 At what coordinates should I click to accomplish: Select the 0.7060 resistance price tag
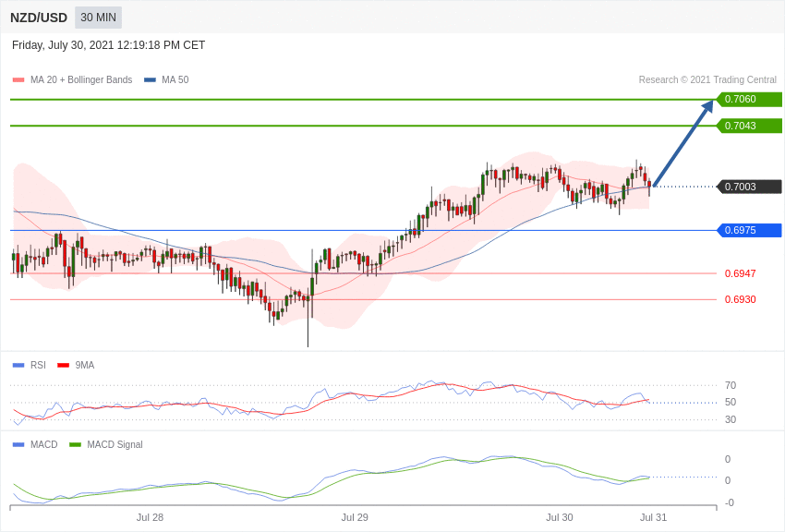click(749, 99)
